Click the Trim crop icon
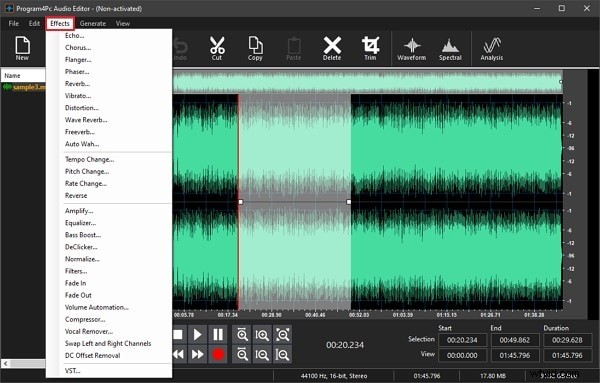This screenshot has height=383, width=600. pos(370,48)
